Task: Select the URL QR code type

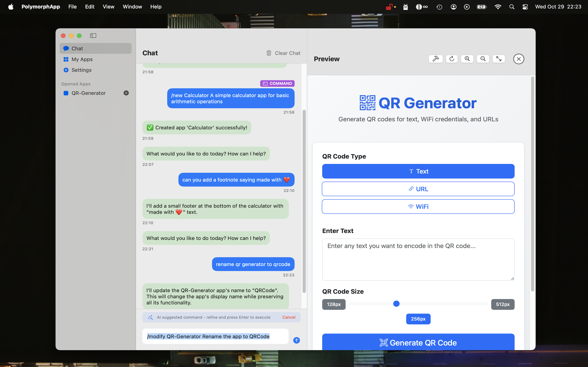Action: pyautogui.click(x=418, y=189)
